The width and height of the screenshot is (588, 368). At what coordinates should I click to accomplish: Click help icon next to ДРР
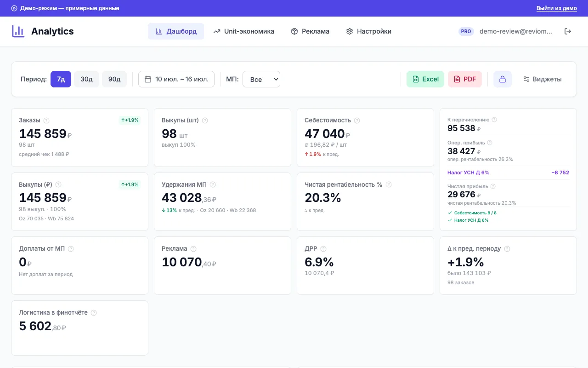point(323,249)
